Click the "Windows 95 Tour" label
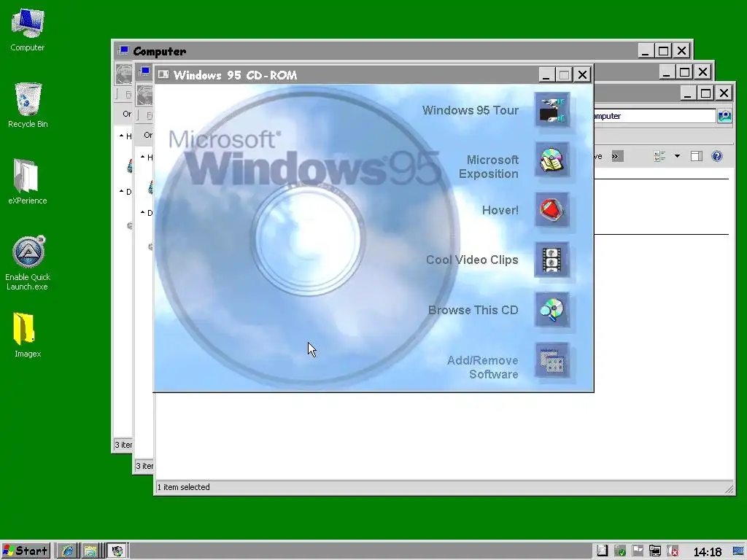The image size is (747, 560). (x=471, y=111)
